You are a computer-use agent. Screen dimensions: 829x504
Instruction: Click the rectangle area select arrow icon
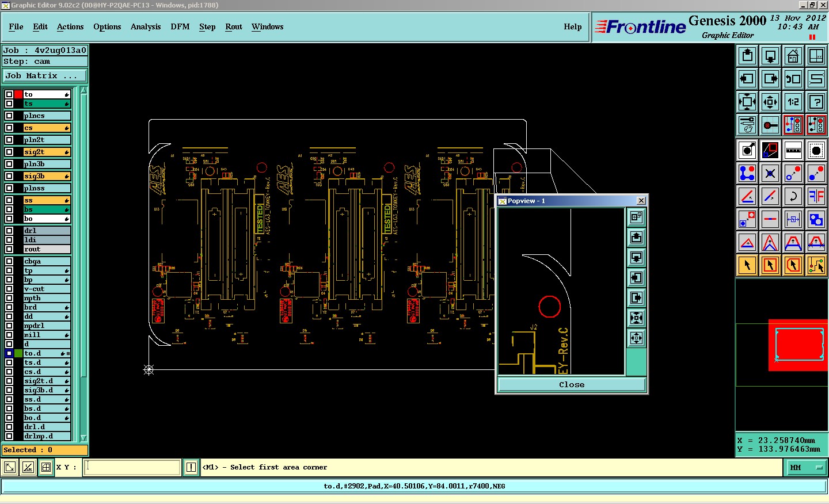click(770, 265)
